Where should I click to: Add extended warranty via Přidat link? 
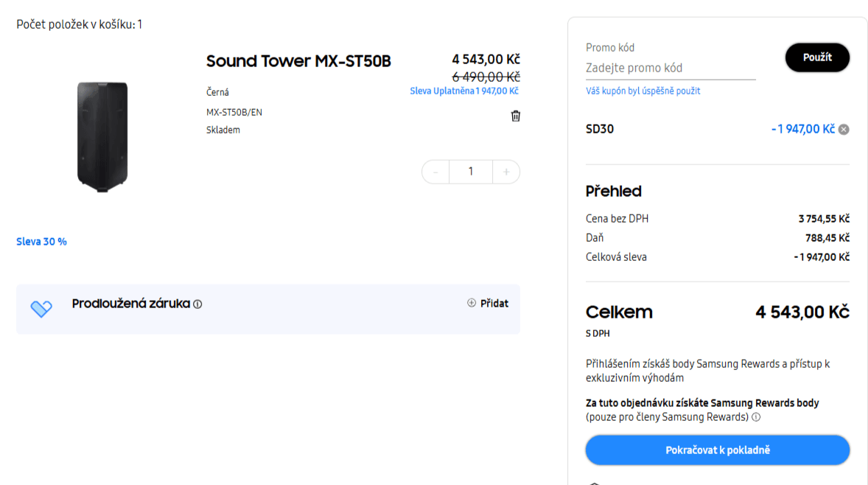[493, 303]
